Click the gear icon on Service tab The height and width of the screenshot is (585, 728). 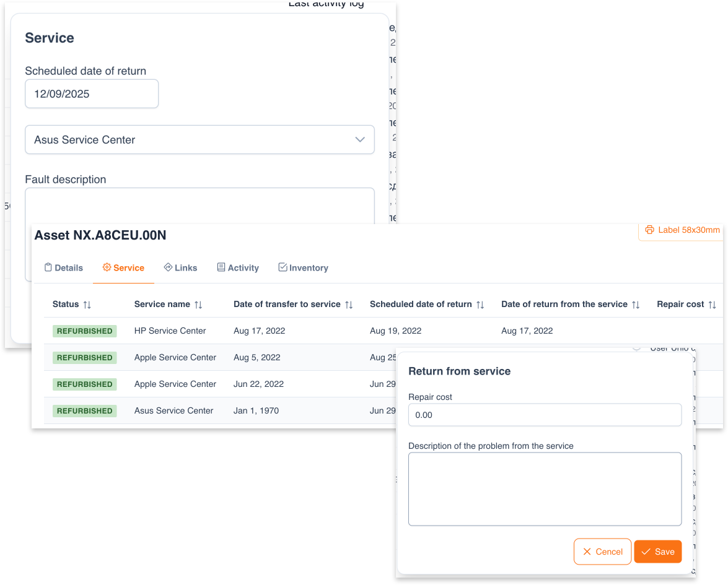pos(107,267)
